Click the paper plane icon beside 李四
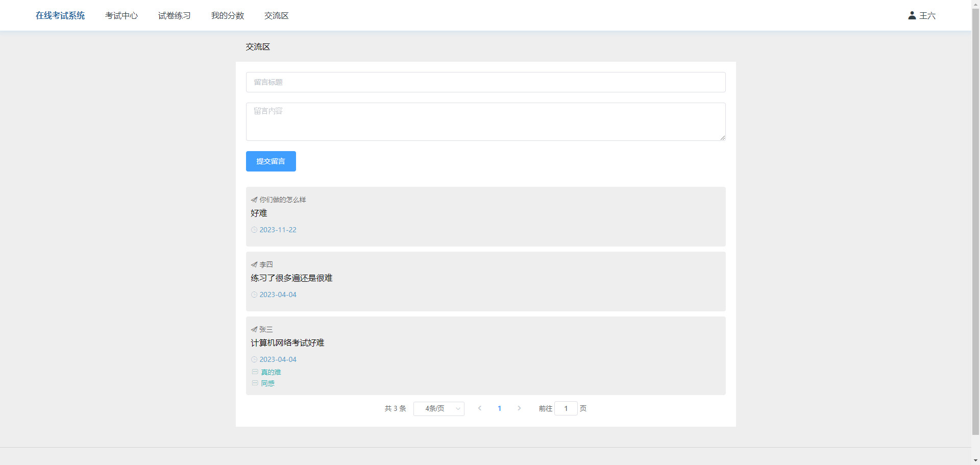The height and width of the screenshot is (465, 980). [x=254, y=264]
